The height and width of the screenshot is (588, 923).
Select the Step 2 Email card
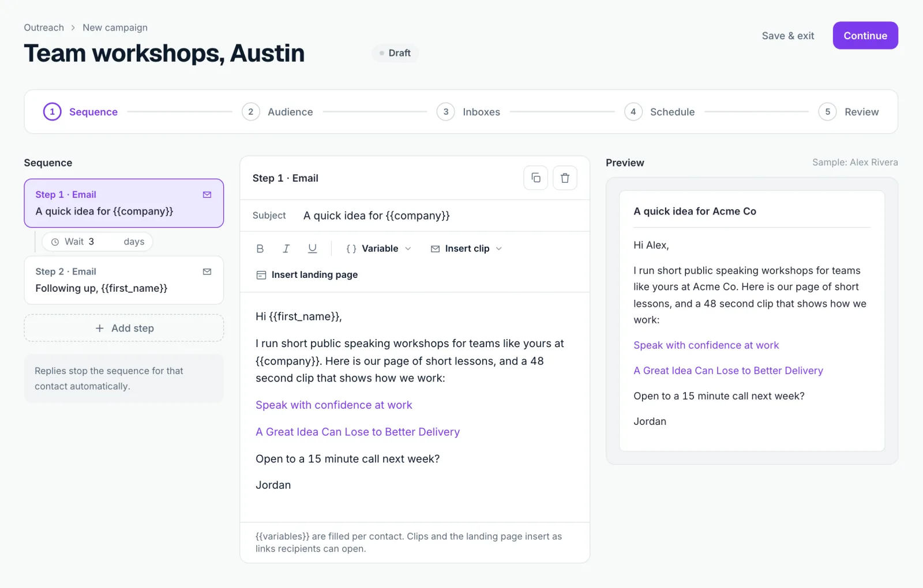pyautogui.click(x=124, y=280)
